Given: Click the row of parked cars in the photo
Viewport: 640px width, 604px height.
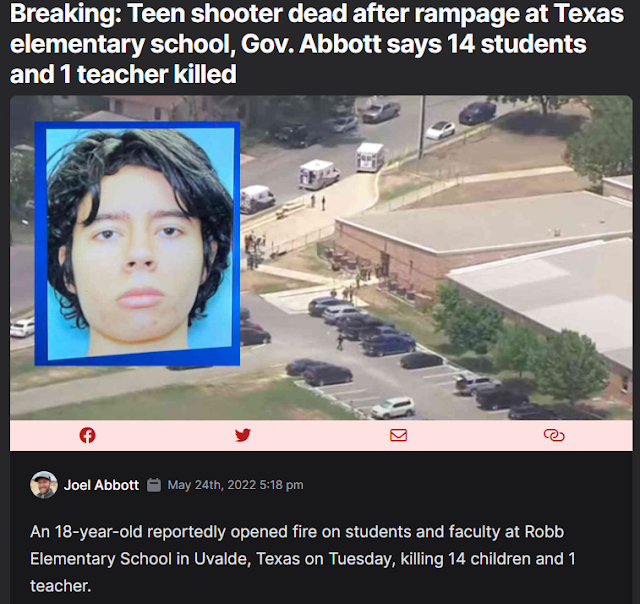Looking at the screenshot, I should pos(361,326).
